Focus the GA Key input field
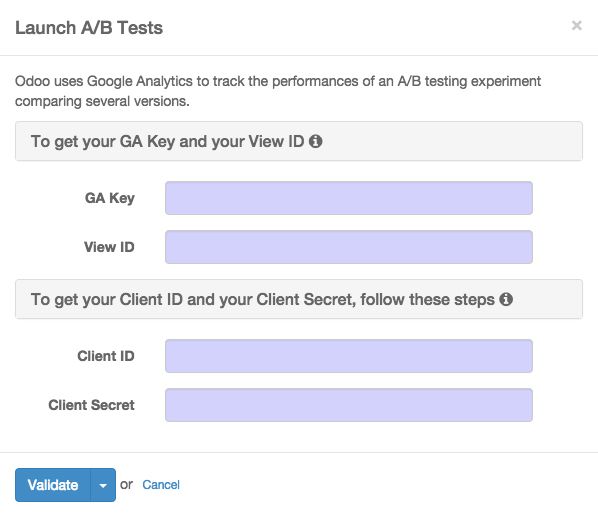The image size is (598, 516). [349, 198]
